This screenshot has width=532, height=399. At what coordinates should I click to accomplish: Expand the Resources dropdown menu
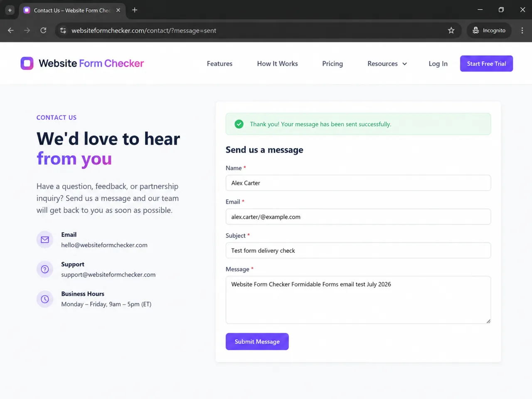tap(387, 64)
